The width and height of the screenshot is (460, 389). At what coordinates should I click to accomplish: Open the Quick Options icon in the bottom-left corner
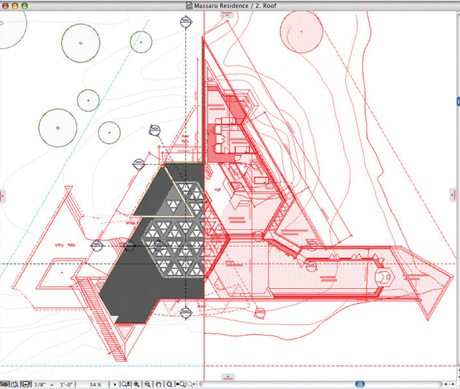coord(4,384)
